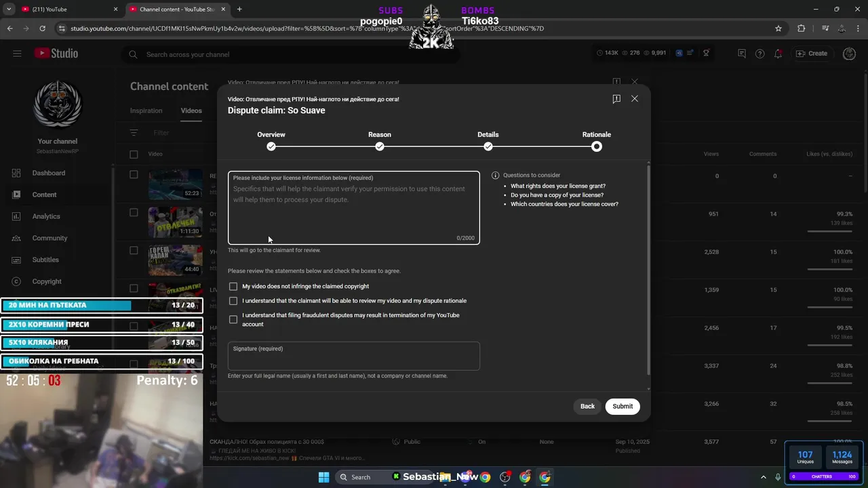Screen dimensions: 868x488
Task: Click the Subtitles sidebar icon
Action: coord(16,260)
